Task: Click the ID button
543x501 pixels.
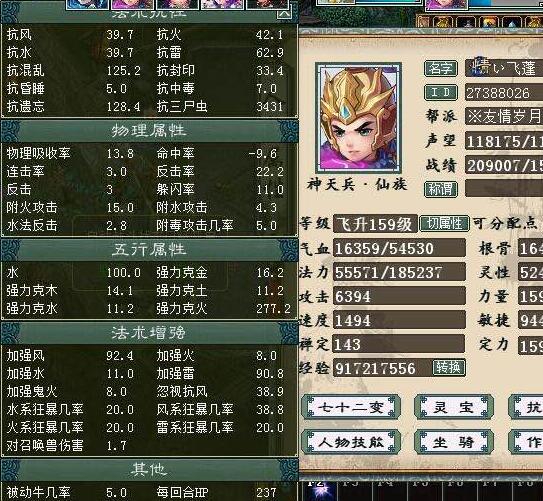Action: (440, 92)
